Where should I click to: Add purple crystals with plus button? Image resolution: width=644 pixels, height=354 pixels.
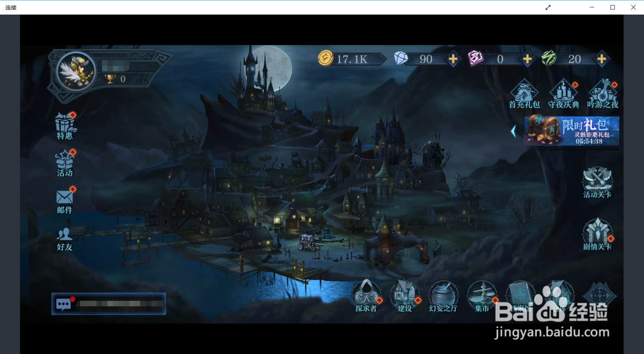click(527, 59)
